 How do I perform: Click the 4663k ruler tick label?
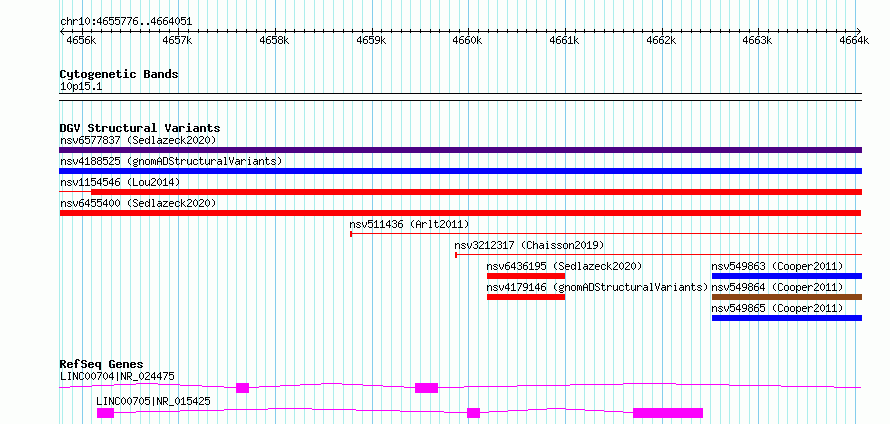755,40
